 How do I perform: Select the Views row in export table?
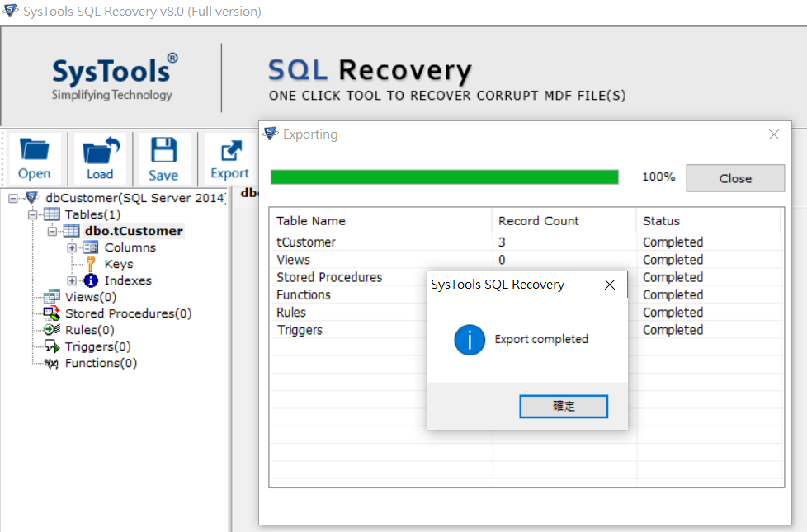coord(526,259)
